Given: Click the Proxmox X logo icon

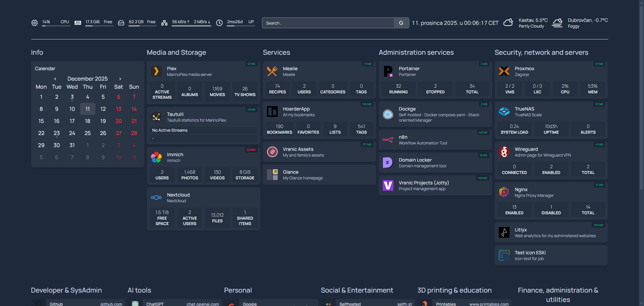Looking at the screenshot, I should [x=504, y=71].
